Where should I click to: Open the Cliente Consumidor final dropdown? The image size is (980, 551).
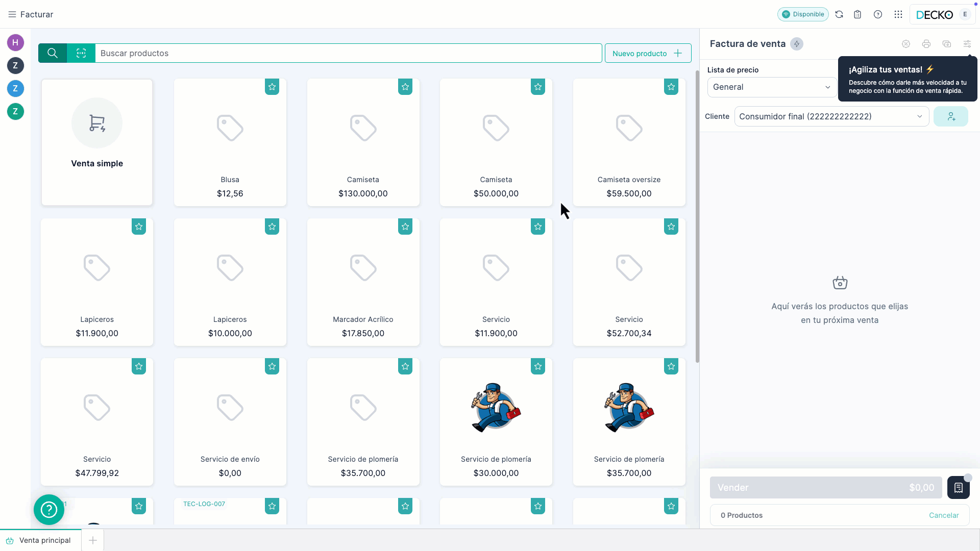pyautogui.click(x=831, y=116)
